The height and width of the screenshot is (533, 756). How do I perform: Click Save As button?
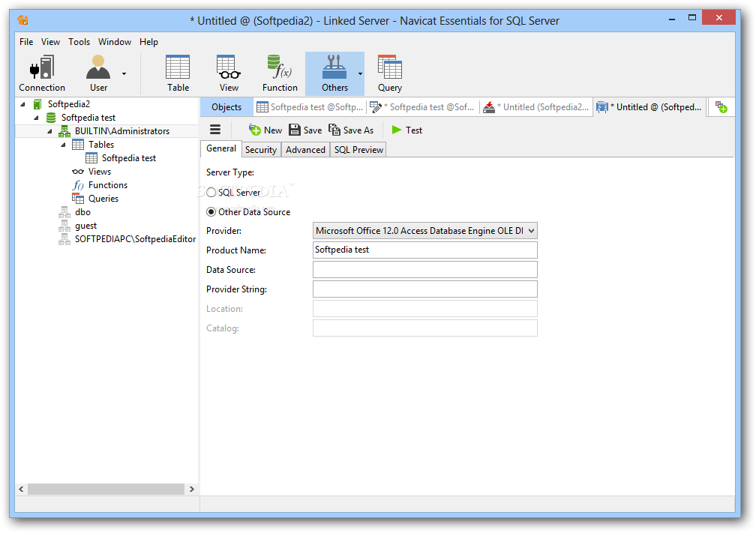(351, 130)
